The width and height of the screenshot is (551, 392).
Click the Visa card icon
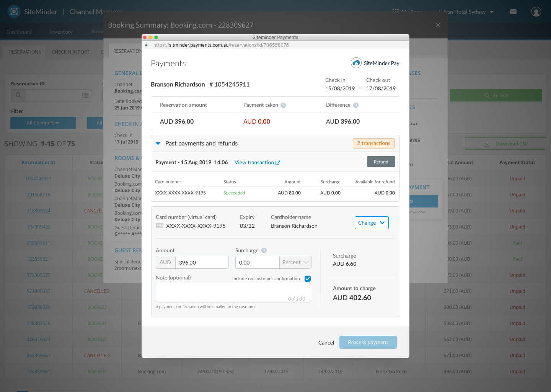160,226
